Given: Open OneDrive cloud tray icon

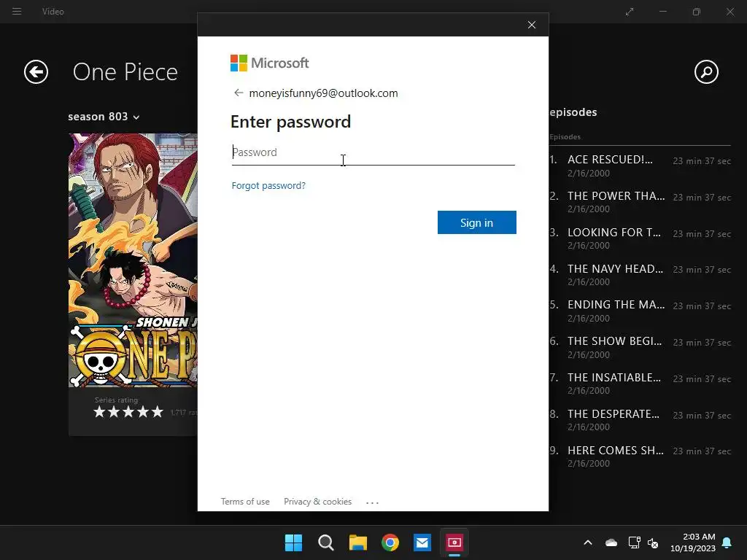Looking at the screenshot, I should pos(611,542).
